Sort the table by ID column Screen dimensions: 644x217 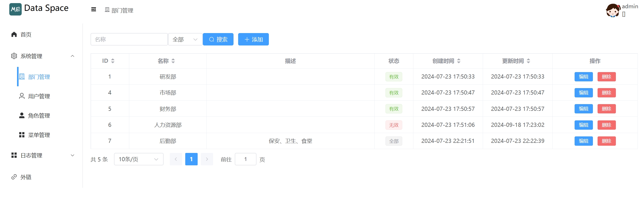click(x=112, y=61)
